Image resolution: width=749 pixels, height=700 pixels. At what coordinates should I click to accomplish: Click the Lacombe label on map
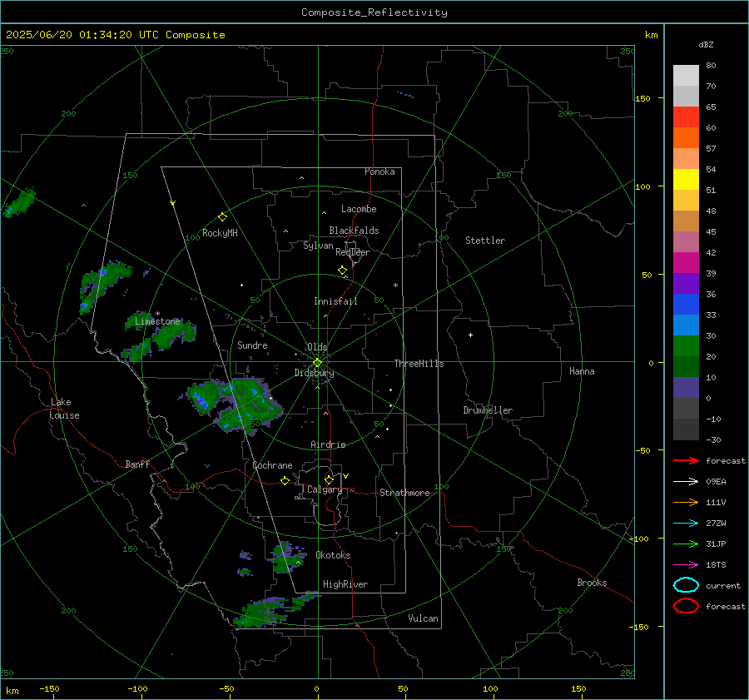[x=359, y=209]
